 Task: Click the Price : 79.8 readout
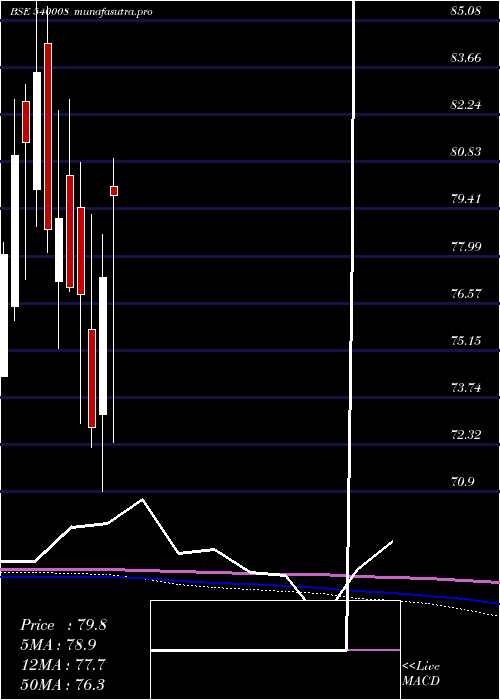pyautogui.click(x=63, y=625)
